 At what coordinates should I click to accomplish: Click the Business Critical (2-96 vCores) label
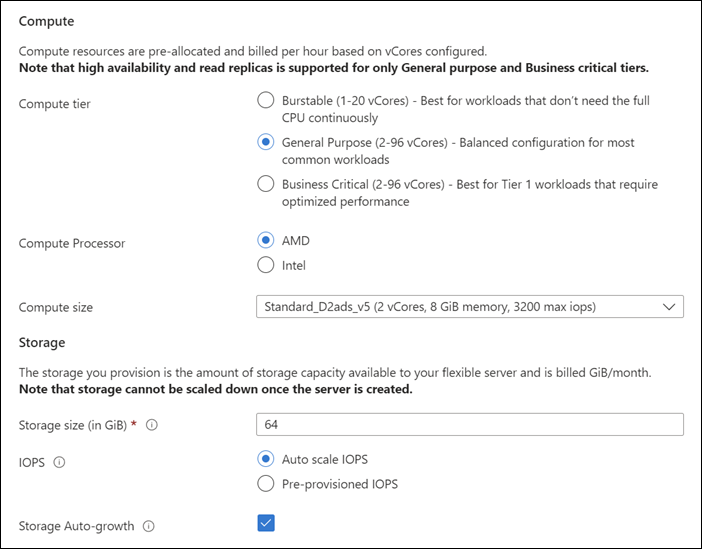pos(363,184)
